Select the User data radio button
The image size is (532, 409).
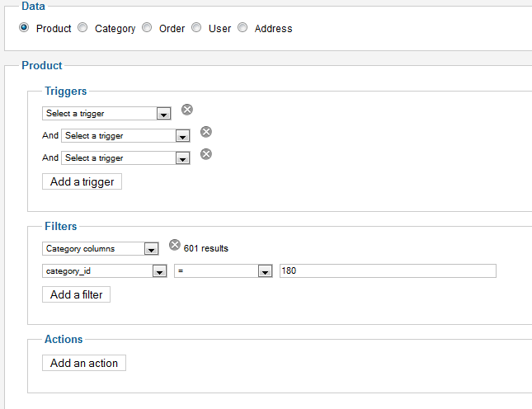(x=196, y=27)
